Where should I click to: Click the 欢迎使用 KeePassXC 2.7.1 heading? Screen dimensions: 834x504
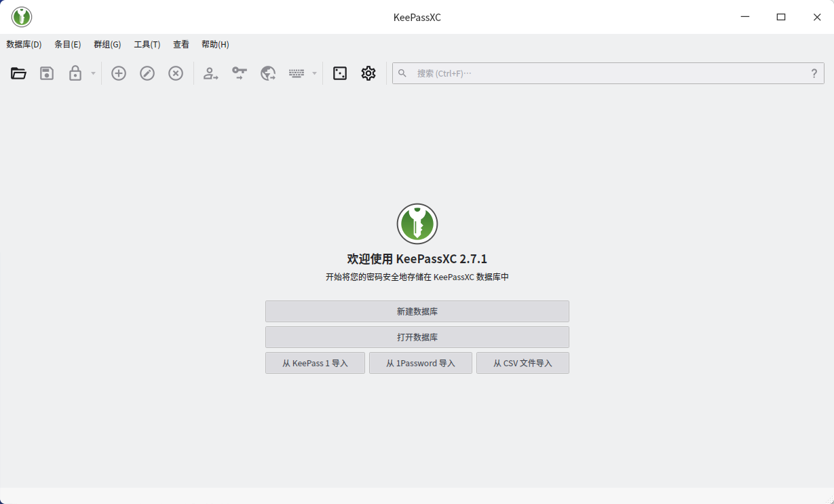coord(417,259)
